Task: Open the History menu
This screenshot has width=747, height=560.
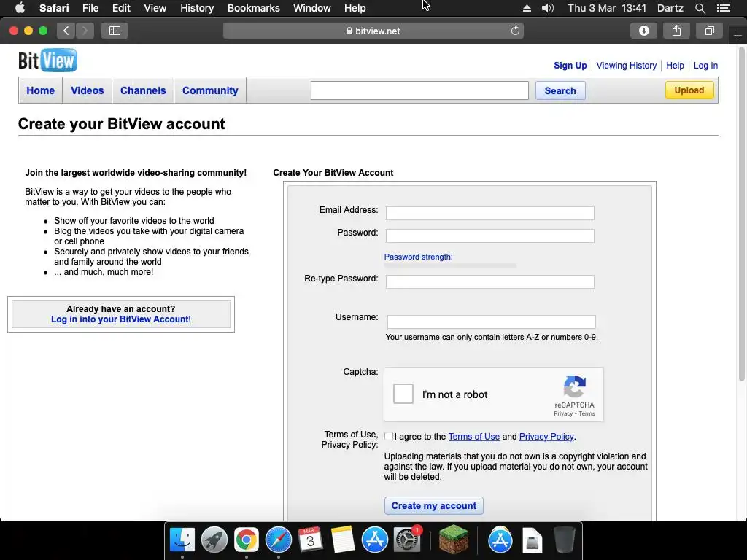Action: point(197,8)
